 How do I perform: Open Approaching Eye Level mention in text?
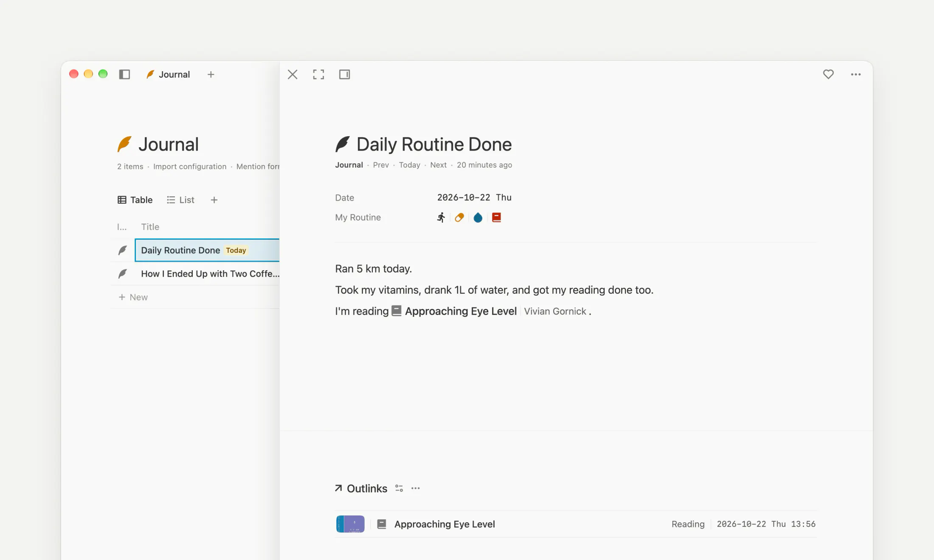pyautogui.click(x=453, y=311)
